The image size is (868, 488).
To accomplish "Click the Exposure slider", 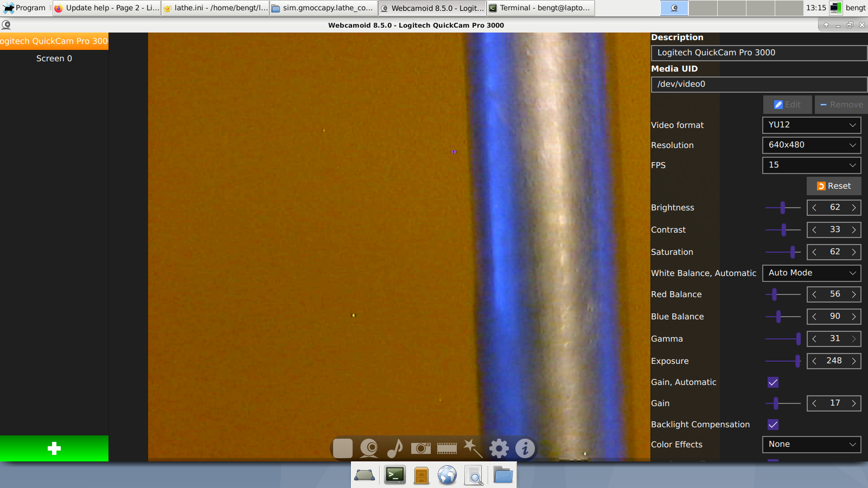I will 783,361.
